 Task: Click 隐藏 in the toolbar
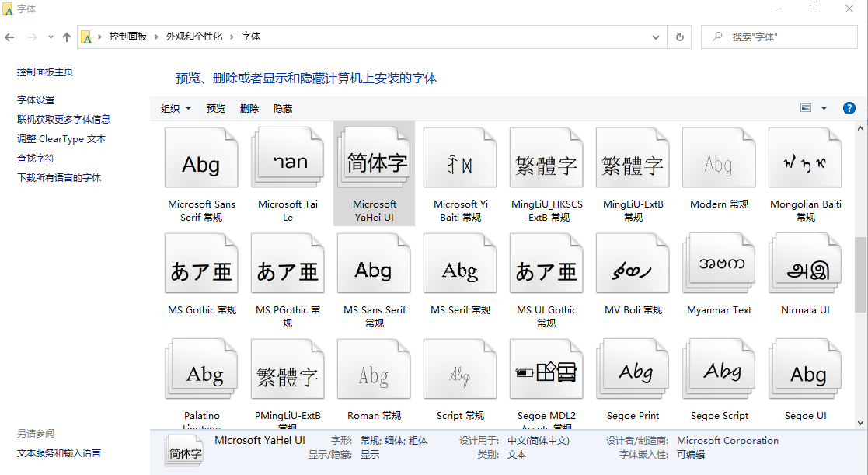point(283,109)
